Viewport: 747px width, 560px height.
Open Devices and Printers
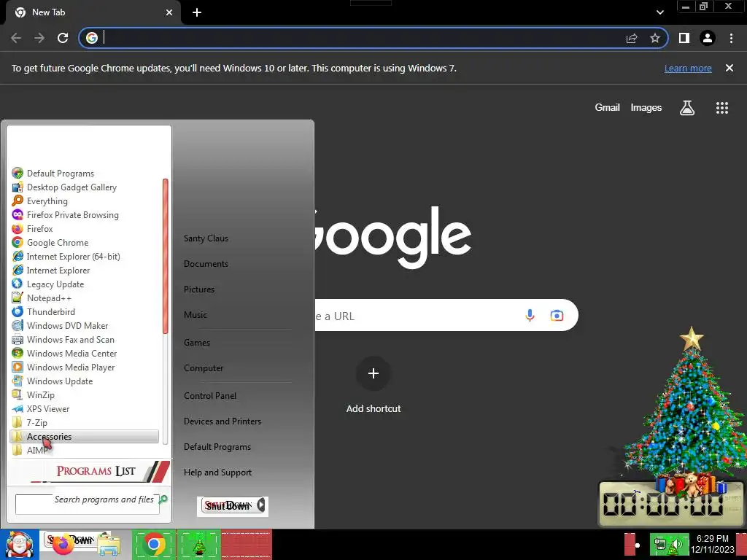[x=222, y=421]
